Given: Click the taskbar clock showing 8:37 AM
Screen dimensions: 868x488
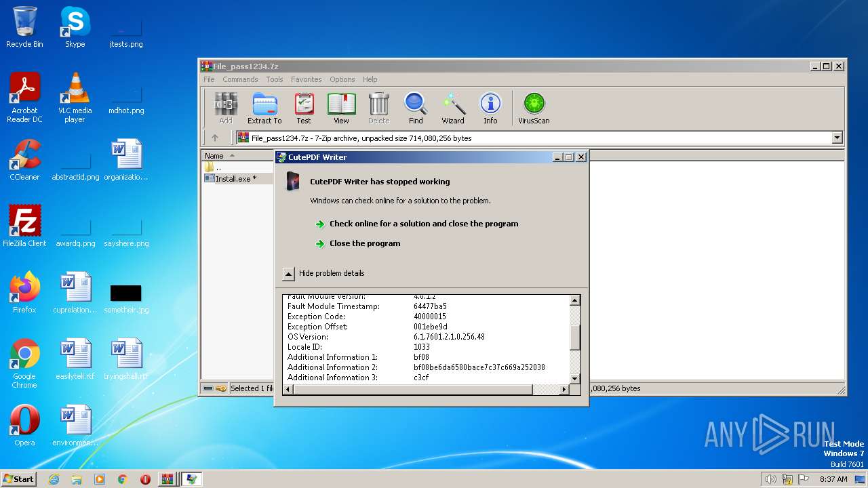Looking at the screenshot, I should [833, 479].
